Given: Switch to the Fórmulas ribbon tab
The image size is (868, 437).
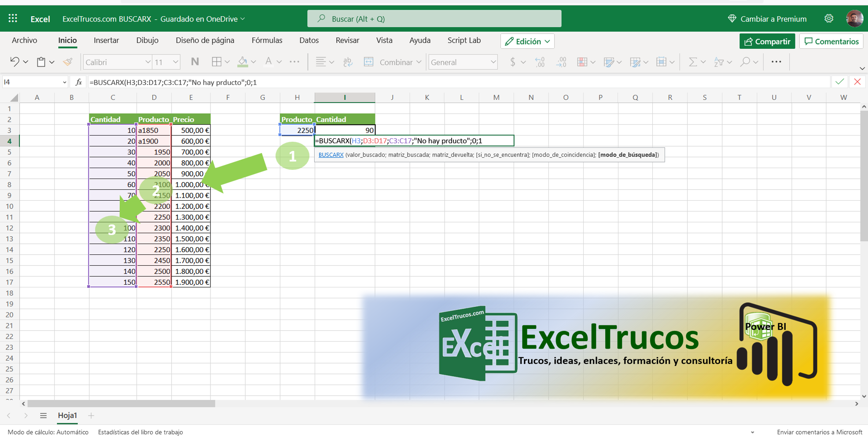Looking at the screenshot, I should 267,40.
